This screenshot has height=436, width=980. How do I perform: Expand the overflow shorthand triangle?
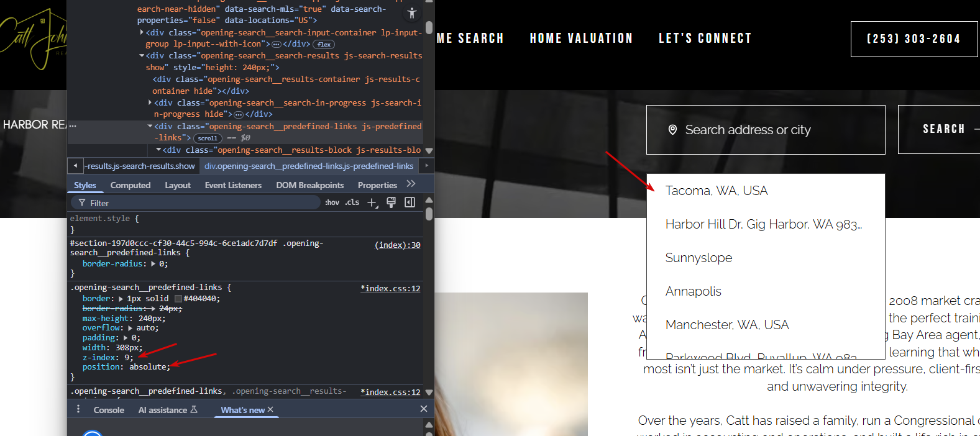130,328
